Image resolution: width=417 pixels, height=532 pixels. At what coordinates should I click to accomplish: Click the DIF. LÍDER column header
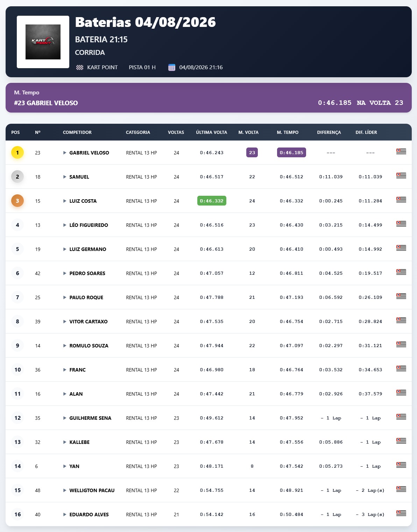coord(366,132)
